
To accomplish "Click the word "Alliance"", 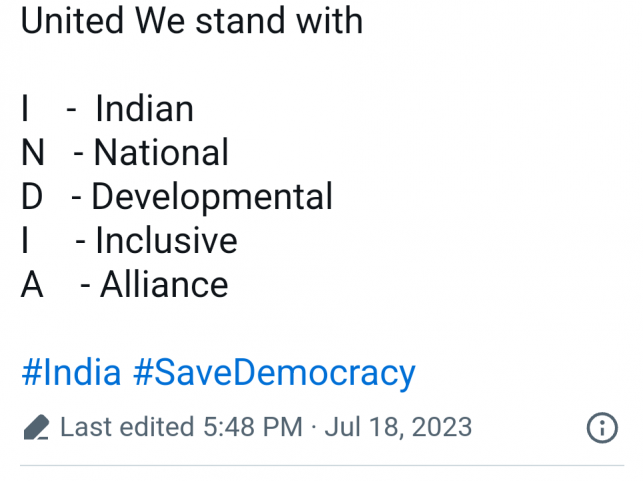I will click(164, 285).
